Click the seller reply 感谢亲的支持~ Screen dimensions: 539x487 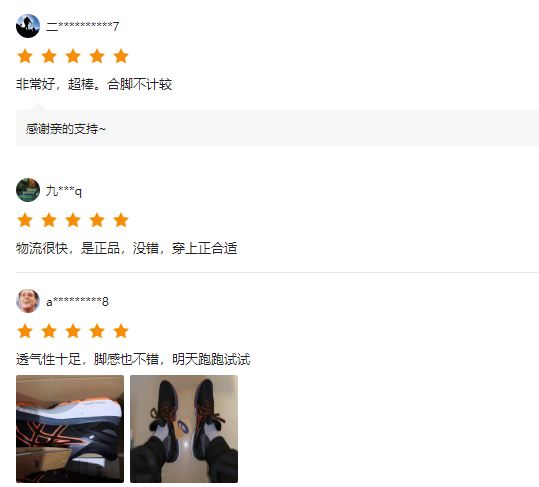66,129
